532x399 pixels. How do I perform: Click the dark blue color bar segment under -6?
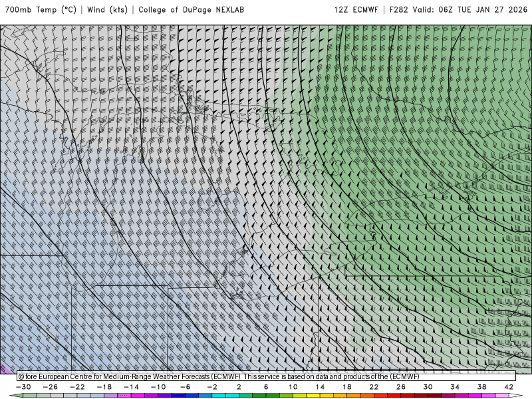pyautogui.click(x=178, y=396)
